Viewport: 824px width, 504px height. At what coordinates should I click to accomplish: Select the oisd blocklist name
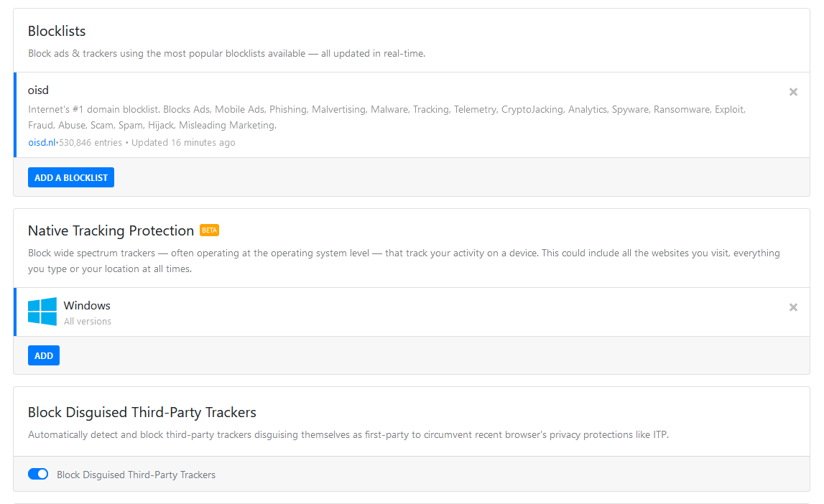38,90
